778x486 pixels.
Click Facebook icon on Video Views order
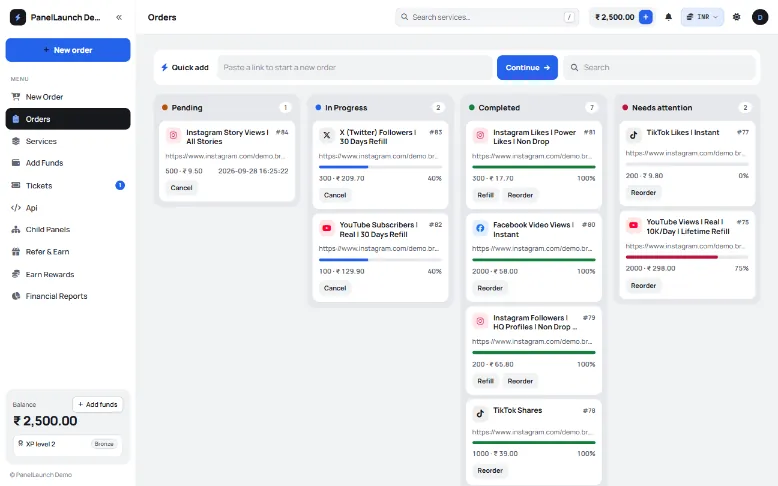point(480,228)
